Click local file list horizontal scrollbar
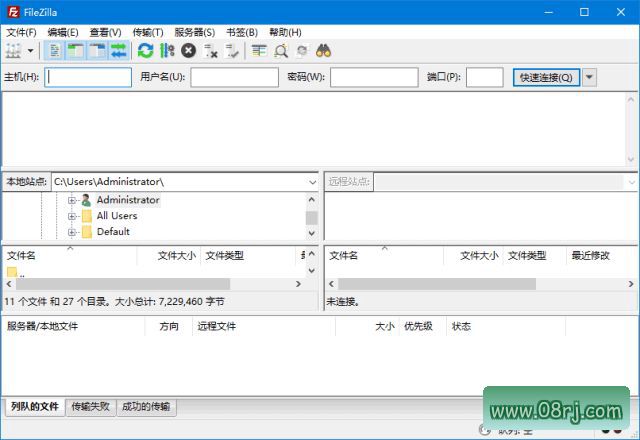The height and width of the screenshot is (440, 640). pos(150,284)
